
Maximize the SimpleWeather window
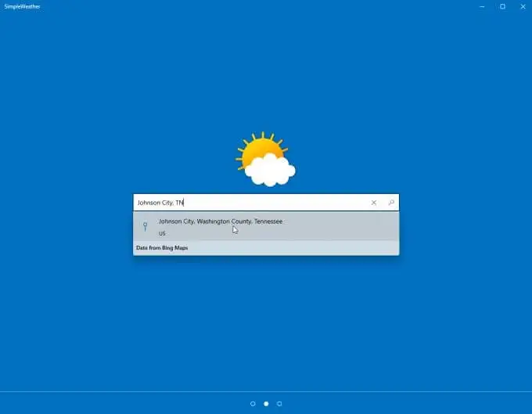click(x=502, y=6)
